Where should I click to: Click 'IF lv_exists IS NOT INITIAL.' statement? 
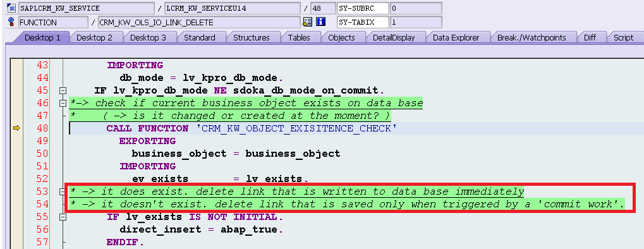(195, 217)
